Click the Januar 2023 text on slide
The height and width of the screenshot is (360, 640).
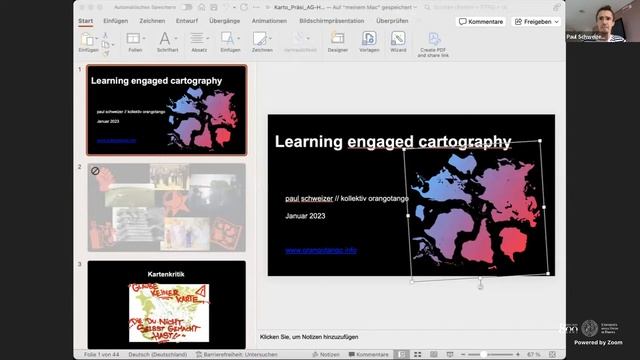pos(305,216)
